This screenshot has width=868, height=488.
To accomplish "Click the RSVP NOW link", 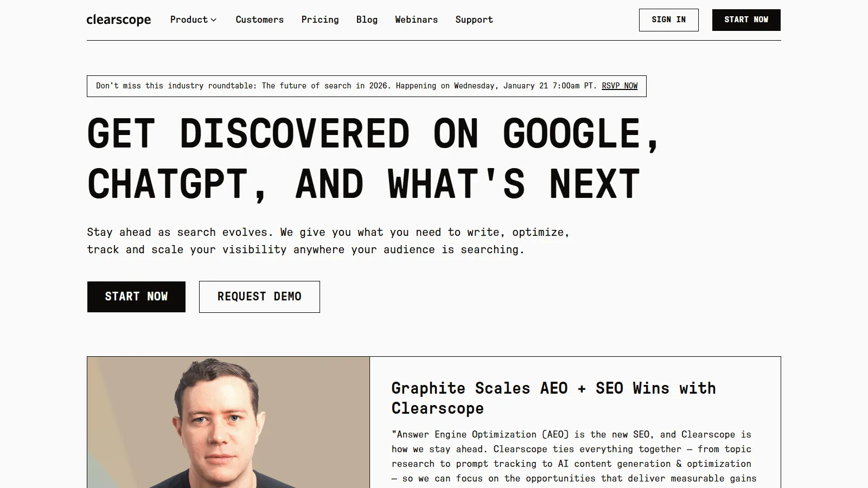I will [x=620, y=86].
